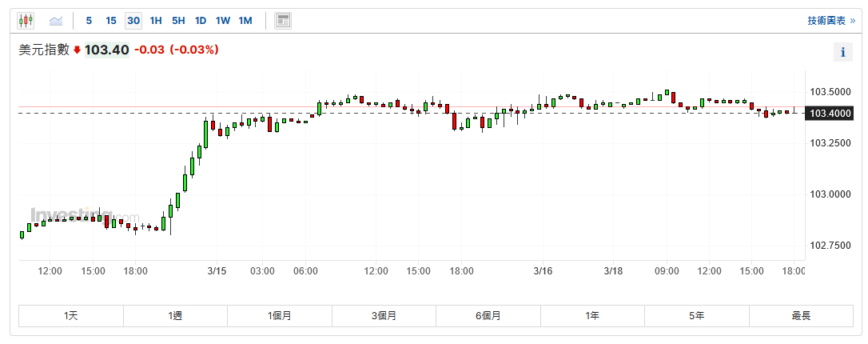
Task: Open the news overlay icon in toolbar
Action: tap(282, 21)
